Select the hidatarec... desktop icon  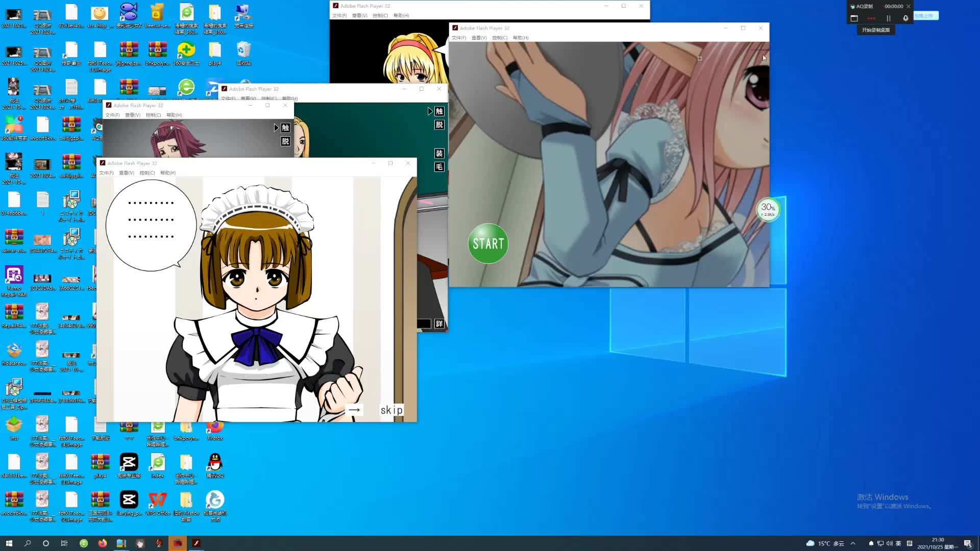[x=14, y=354]
